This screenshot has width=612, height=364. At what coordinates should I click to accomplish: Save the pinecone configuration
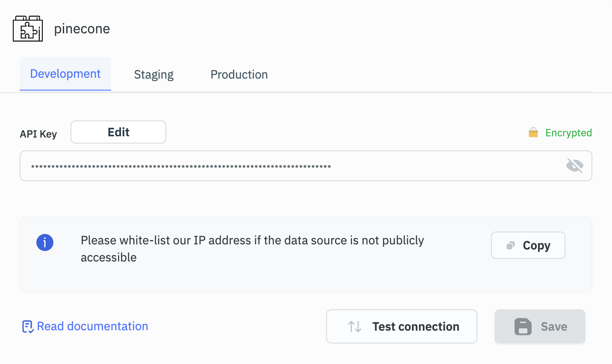coord(540,326)
